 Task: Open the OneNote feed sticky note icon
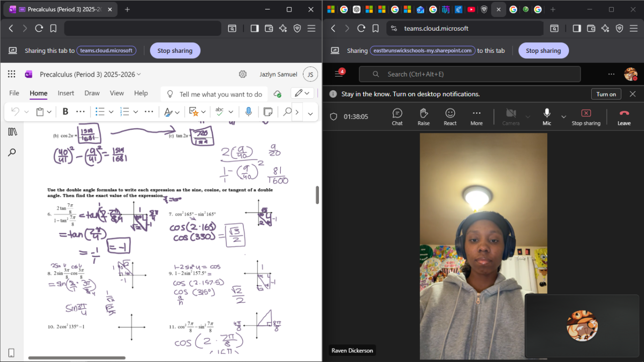[268, 112]
